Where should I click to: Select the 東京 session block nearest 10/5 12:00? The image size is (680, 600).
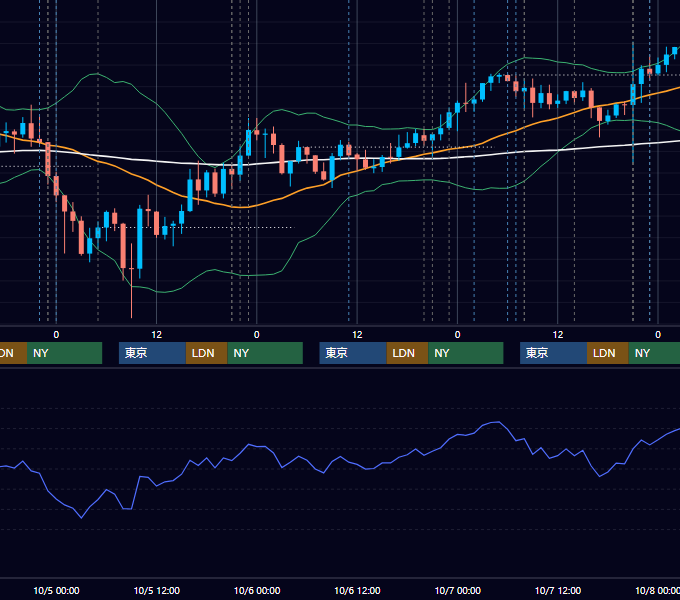[152, 353]
